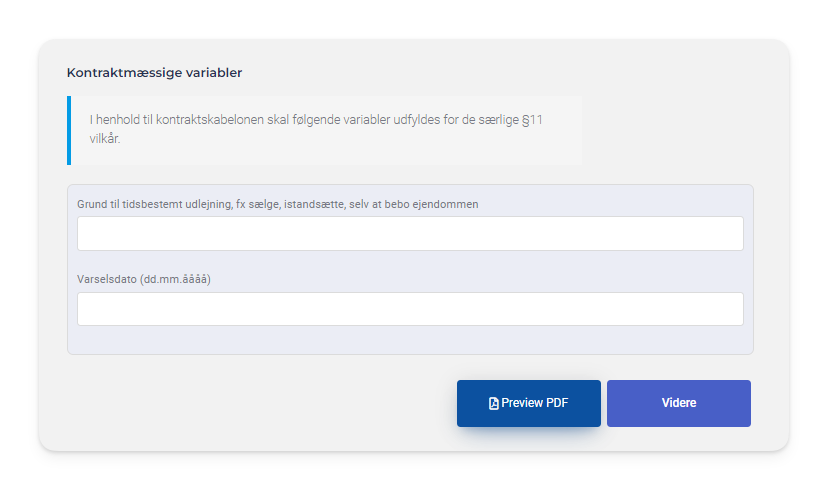
Task: Focus the 'Grund til tidsbestemt udlejning' input field
Action: point(410,233)
